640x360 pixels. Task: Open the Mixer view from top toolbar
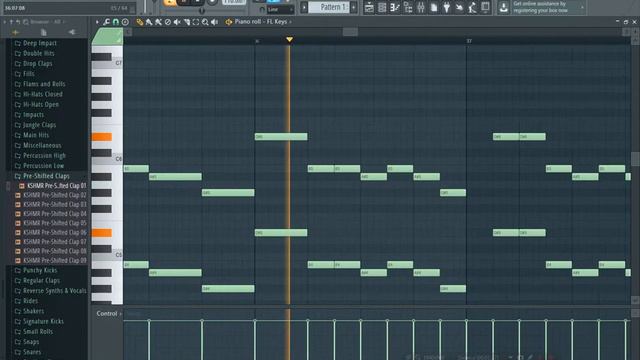tap(421, 7)
